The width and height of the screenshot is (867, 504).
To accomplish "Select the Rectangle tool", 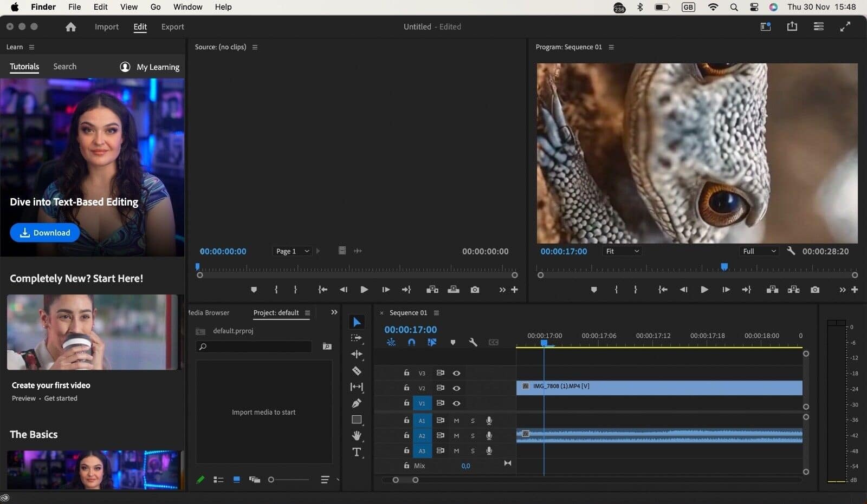I will point(357,420).
